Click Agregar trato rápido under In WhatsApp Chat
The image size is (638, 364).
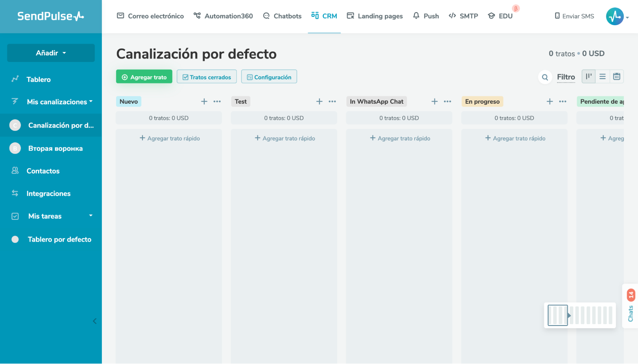pos(400,138)
